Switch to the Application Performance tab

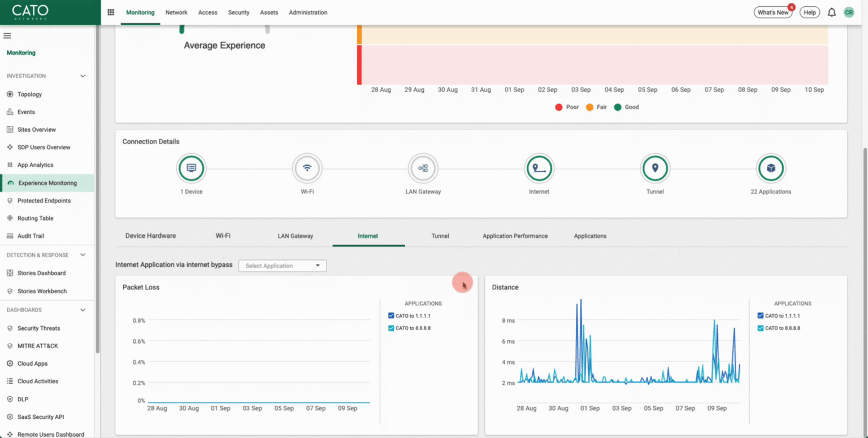click(x=515, y=236)
